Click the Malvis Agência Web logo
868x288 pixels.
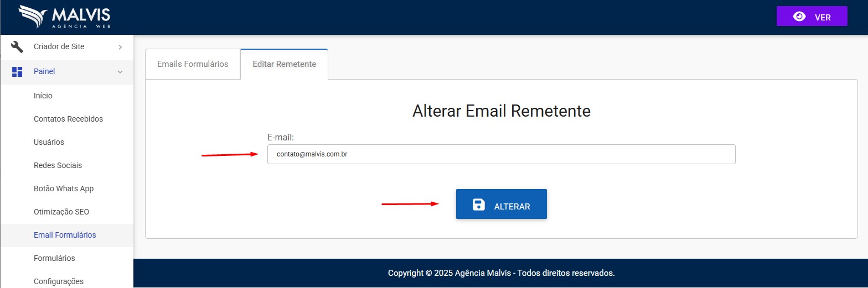[x=65, y=17]
